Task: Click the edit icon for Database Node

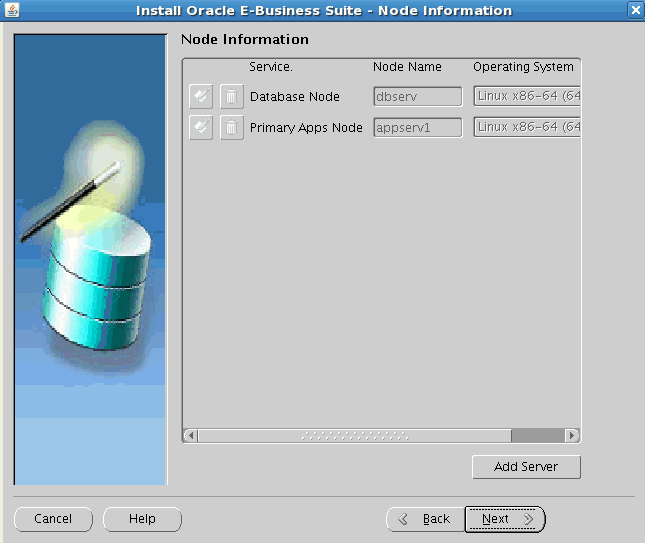Action: [x=201, y=97]
